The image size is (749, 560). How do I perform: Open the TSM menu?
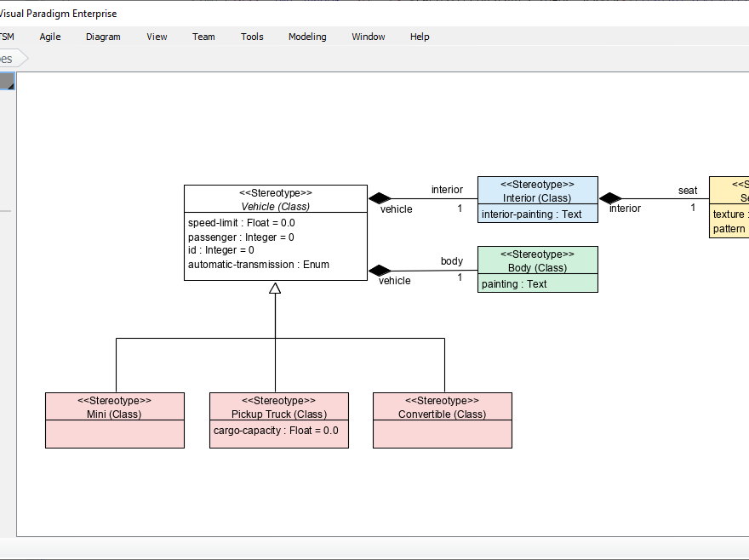(x=7, y=37)
